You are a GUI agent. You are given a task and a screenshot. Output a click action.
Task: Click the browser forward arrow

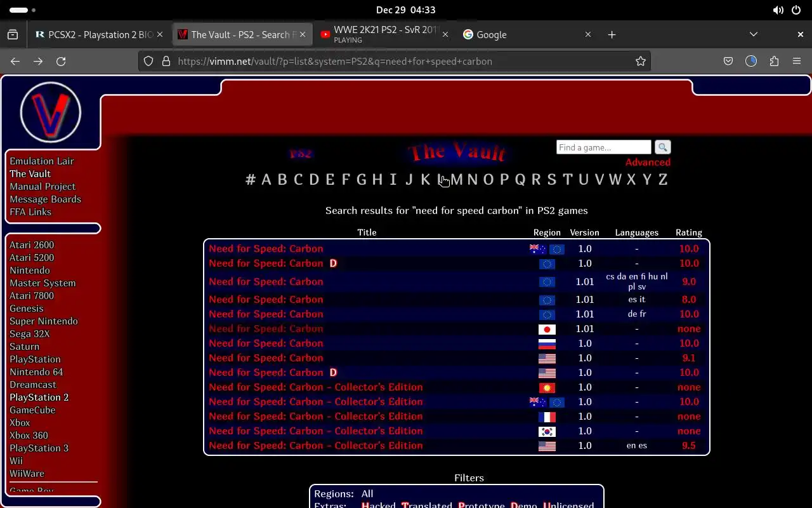pyautogui.click(x=38, y=61)
